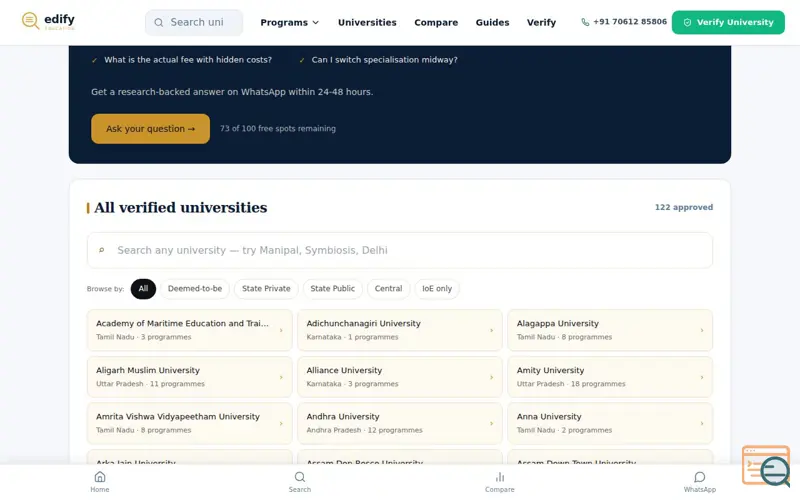800x500 pixels.
Task: Open Aligarh Muslim University name
Action: 148,370
